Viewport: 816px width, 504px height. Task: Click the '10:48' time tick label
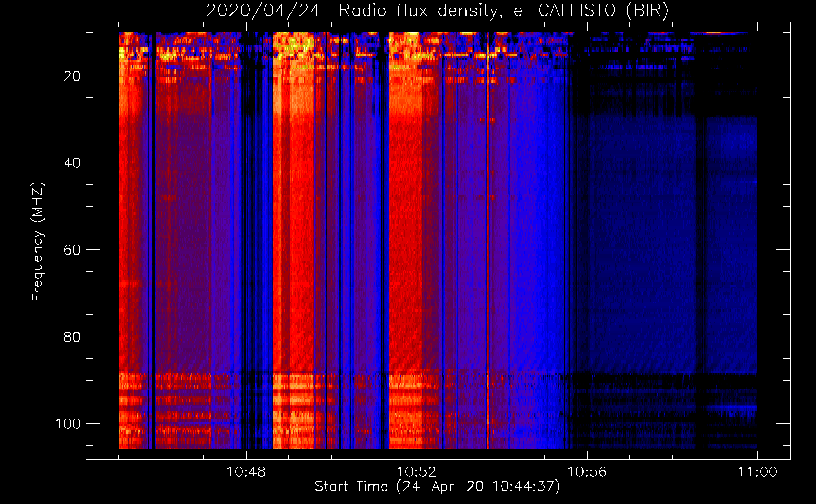[x=246, y=472]
